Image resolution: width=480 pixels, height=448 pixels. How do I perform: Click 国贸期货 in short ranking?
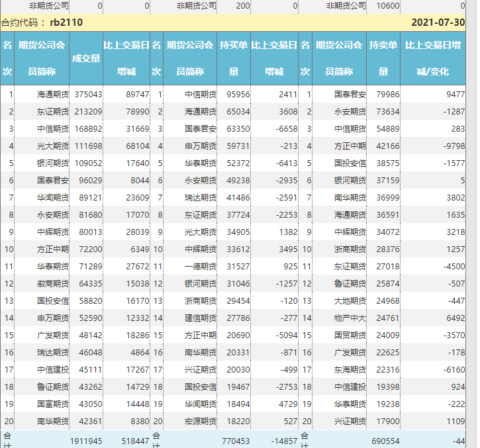pos(350,336)
